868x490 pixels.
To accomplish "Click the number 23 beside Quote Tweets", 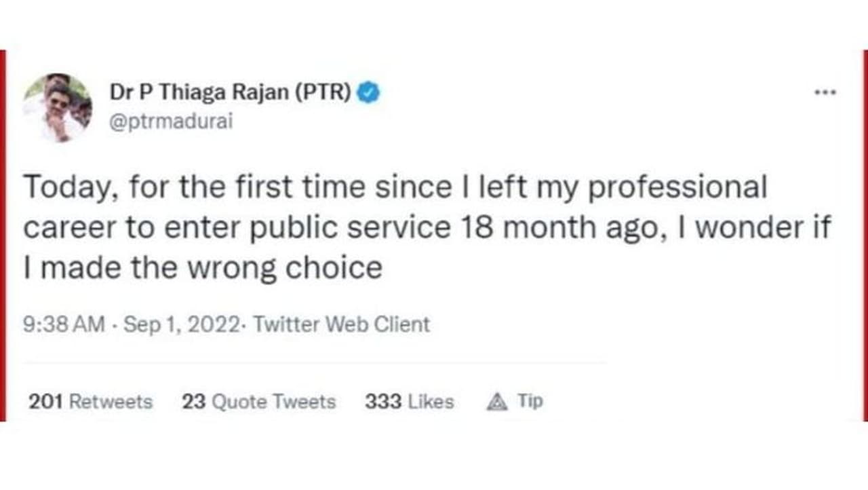I will [x=193, y=402].
